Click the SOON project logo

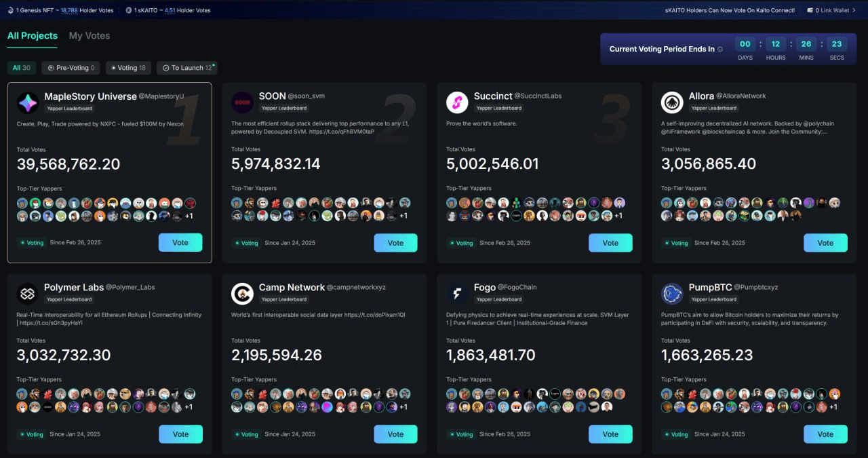[242, 102]
